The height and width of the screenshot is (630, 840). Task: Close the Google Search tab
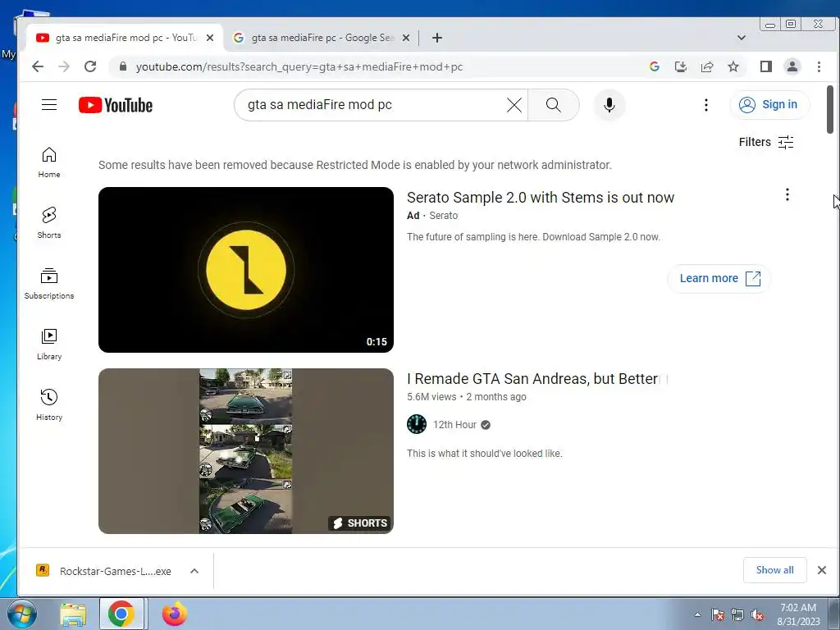click(x=406, y=38)
